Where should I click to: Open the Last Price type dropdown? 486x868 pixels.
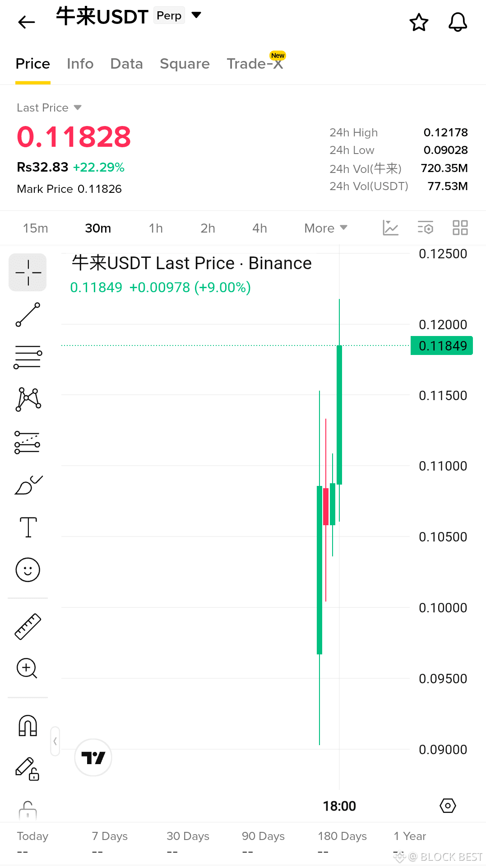(x=49, y=107)
